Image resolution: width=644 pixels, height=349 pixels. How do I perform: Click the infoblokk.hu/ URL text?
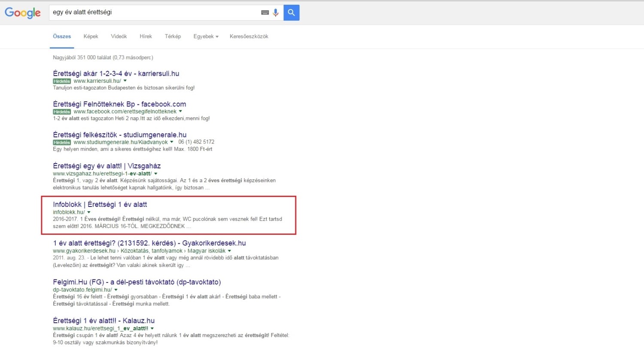(69, 212)
